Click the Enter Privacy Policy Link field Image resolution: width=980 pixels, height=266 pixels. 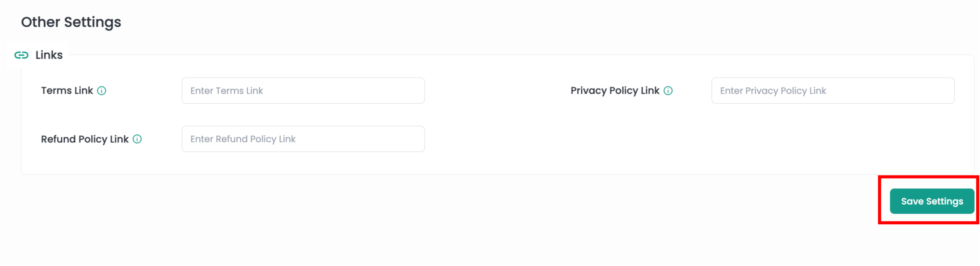(833, 90)
